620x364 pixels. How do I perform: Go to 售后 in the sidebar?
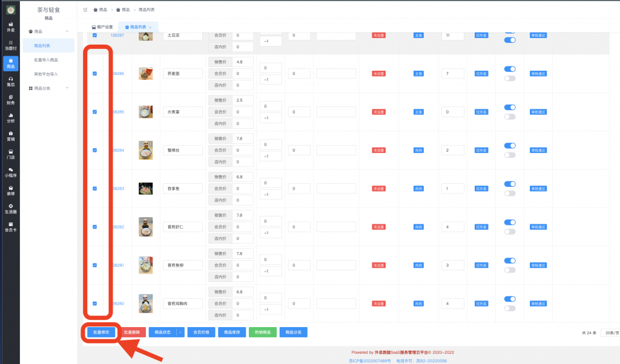10,81
